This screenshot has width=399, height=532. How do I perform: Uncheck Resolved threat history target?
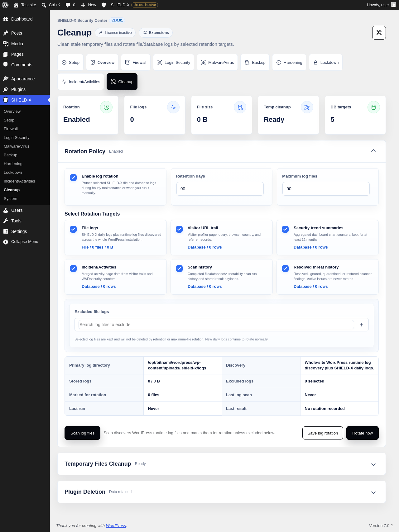pyautogui.click(x=285, y=268)
